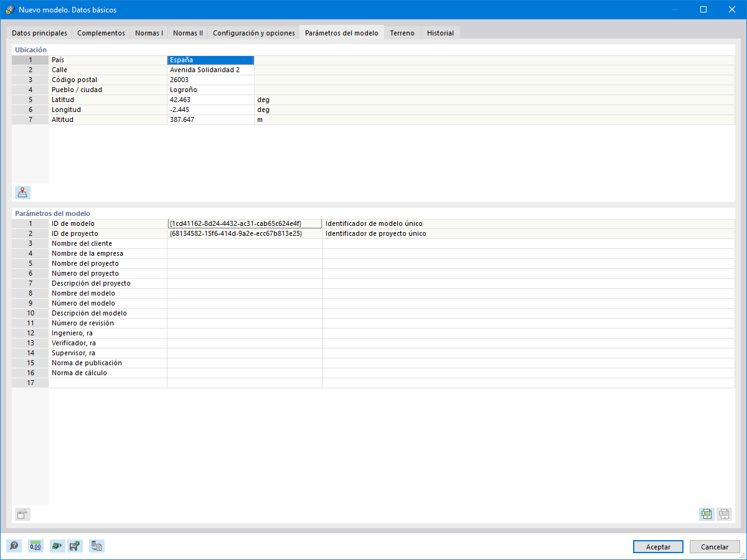Screen dimensions: 747x560
Task: Open units and decimal places settings (0,00 icon)
Action: (x=36, y=546)
